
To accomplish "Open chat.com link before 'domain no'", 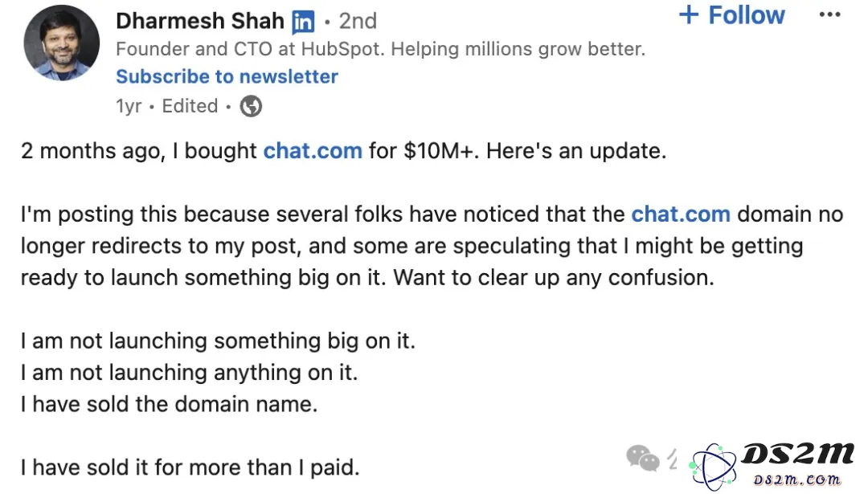I will (681, 214).
